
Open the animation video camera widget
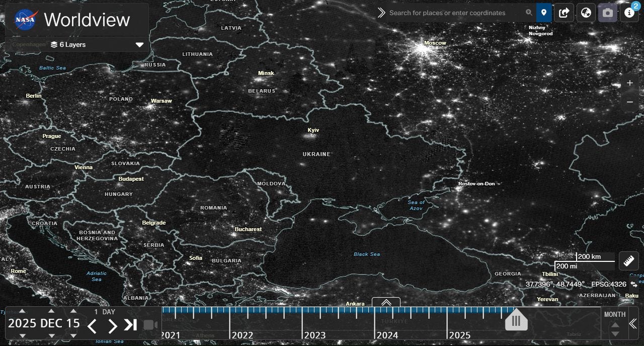pyautogui.click(x=150, y=325)
